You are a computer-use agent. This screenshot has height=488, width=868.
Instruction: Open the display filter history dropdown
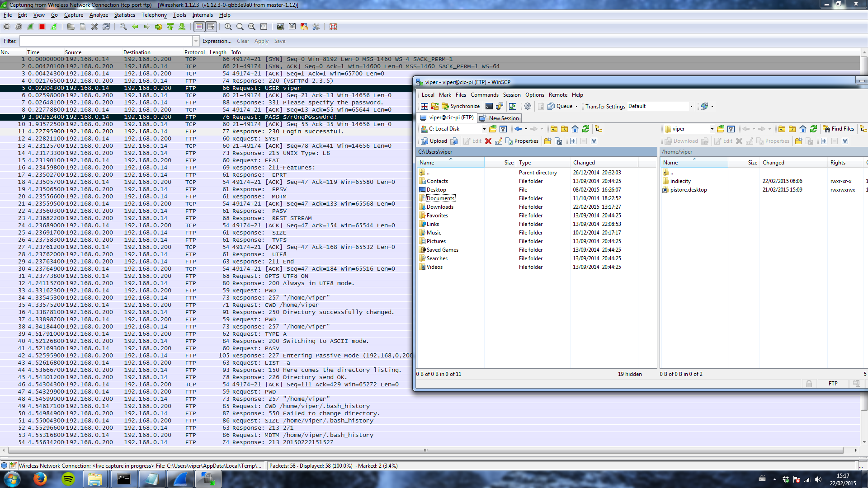(196, 41)
